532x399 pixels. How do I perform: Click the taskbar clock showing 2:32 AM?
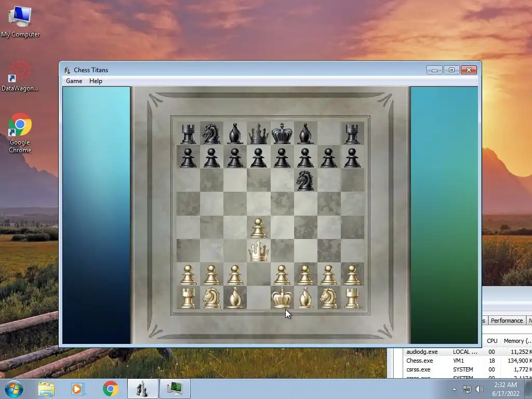click(x=506, y=389)
